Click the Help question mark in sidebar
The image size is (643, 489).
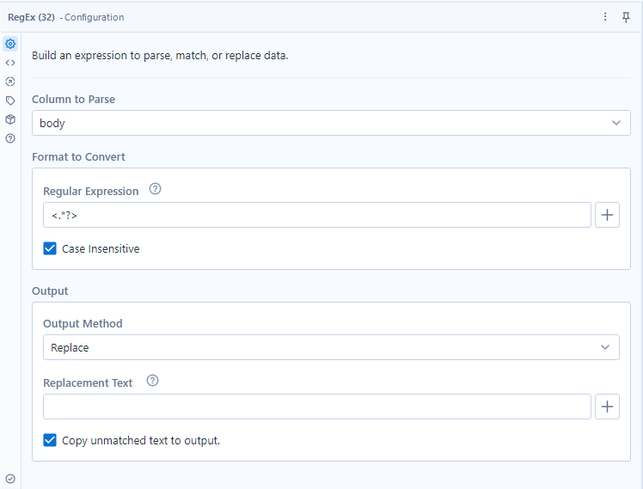(10, 138)
